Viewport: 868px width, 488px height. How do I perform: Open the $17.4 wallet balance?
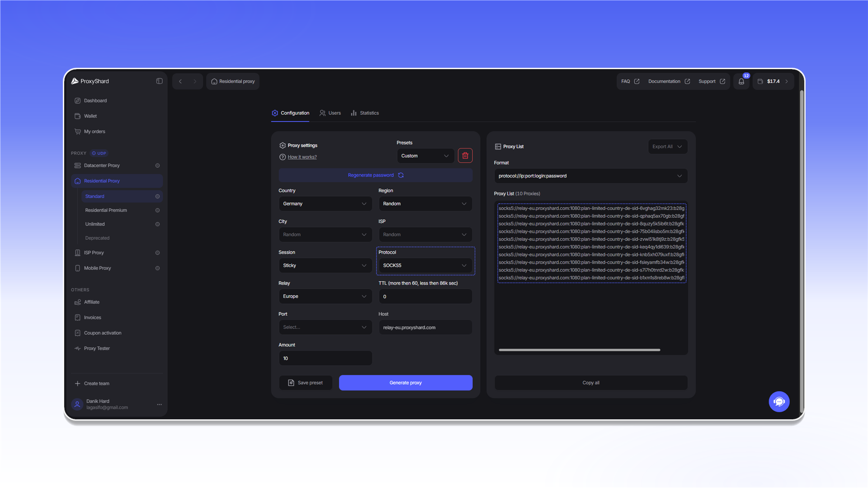773,81
